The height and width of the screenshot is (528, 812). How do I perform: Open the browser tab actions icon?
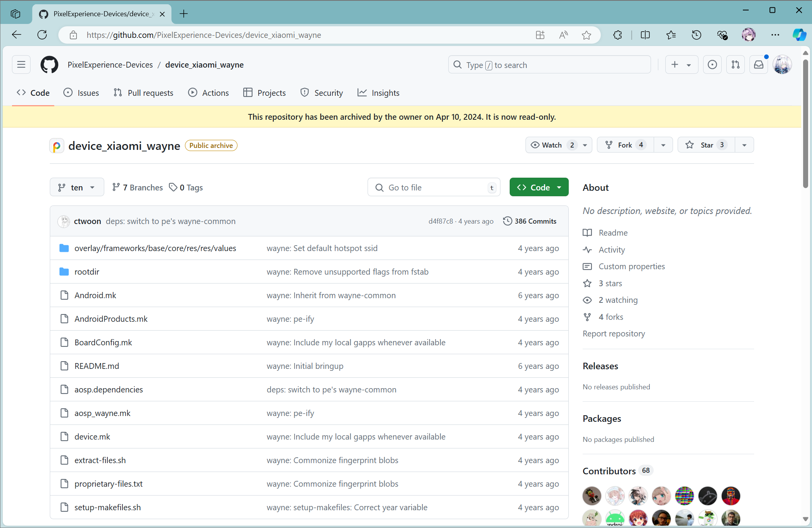click(15, 14)
